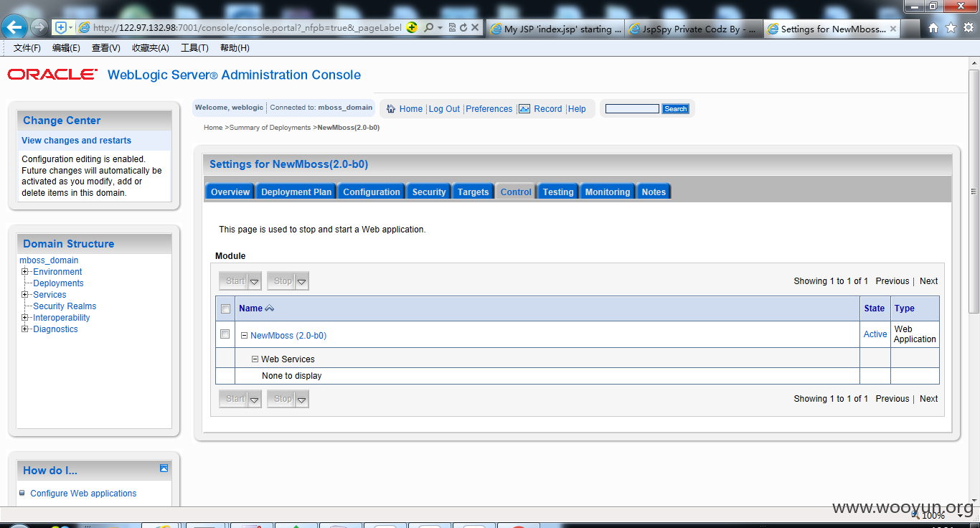The image size is (980, 528).
Task: Click the sort arrows beside Name column
Action: click(x=270, y=308)
